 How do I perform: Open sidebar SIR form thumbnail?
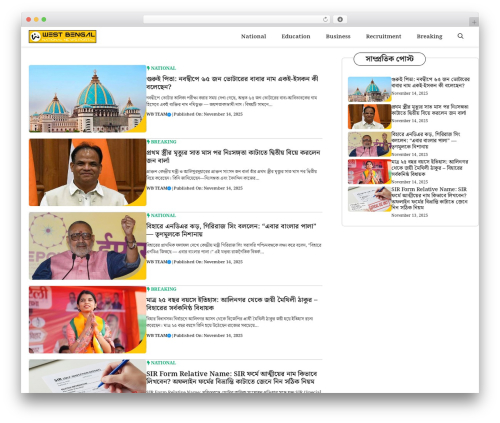pos(370,199)
